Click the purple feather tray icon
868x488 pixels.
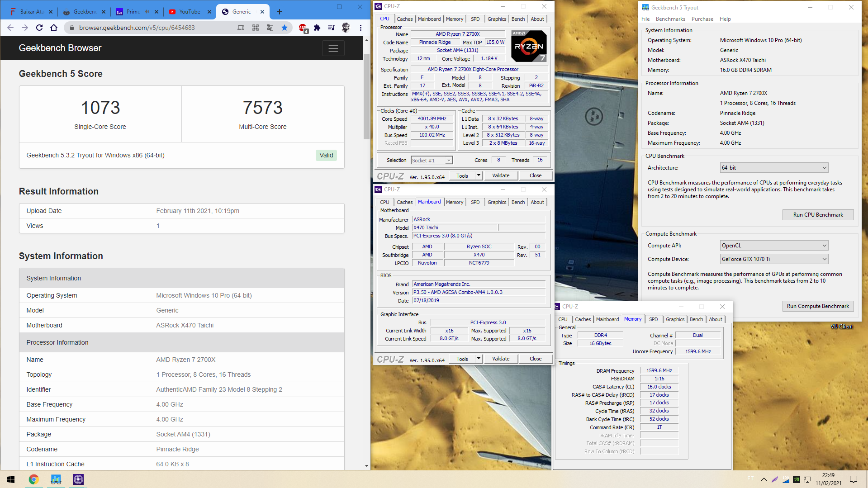tap(775, 479)
